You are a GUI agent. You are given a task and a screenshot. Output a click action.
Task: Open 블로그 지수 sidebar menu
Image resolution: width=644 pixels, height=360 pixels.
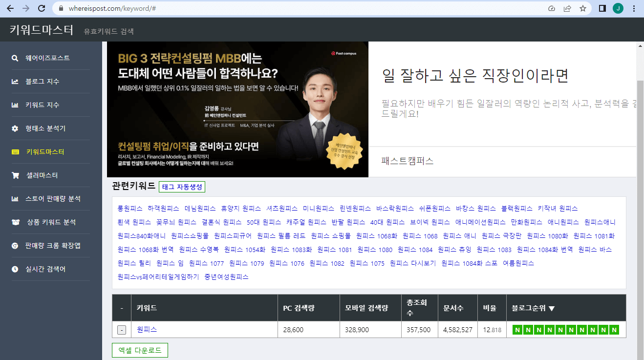pos(43,82)
